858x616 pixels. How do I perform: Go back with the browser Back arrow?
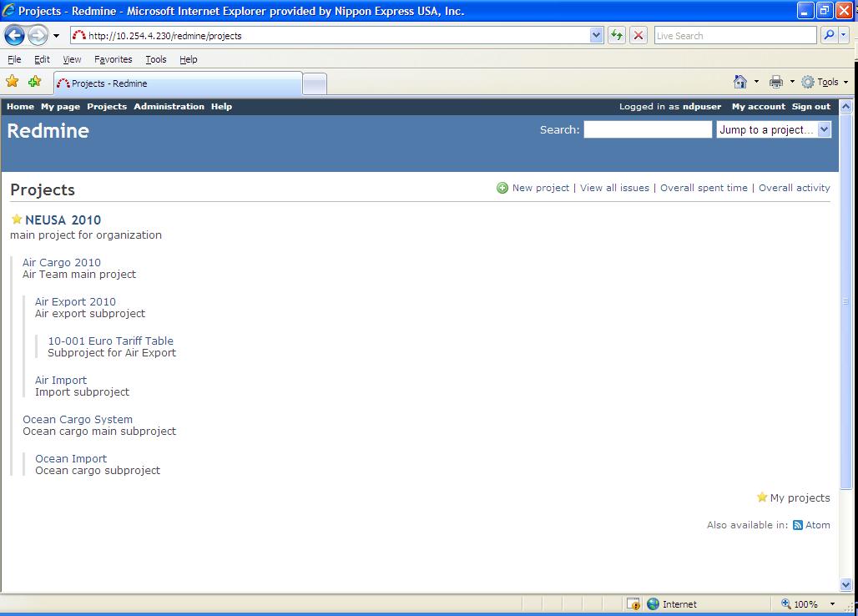click(x=15, y=36)
